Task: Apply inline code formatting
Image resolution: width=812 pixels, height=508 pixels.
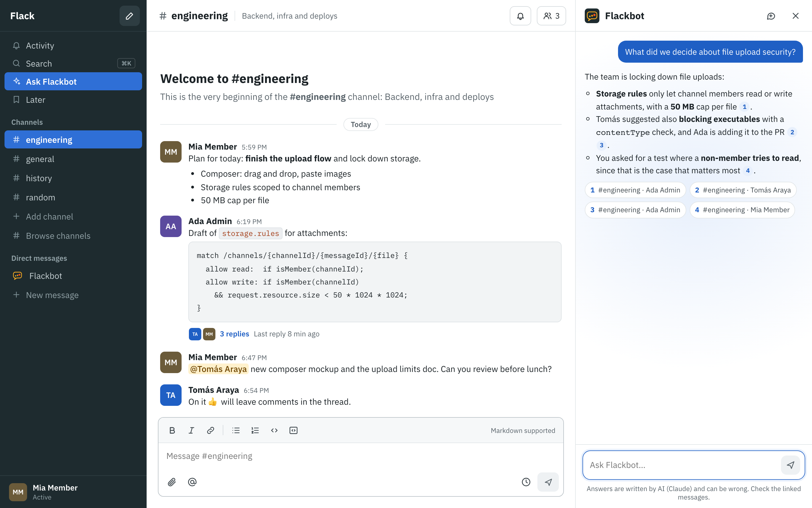Action: 274,430
